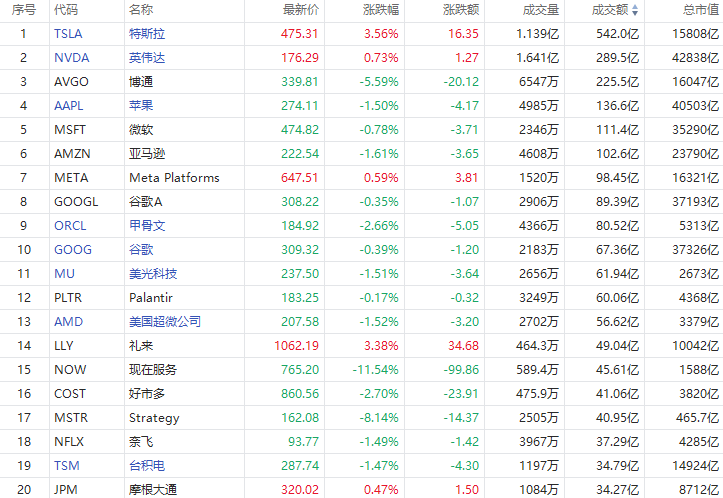Select the 英伟达 name link

tap(147, 57)
